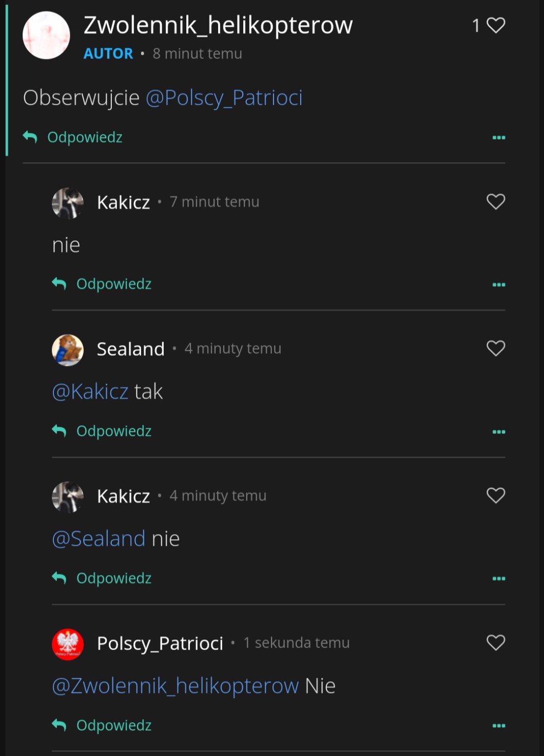This screenshot has height=756, width=544.
Task: Open the @Polscy_Patrioci mention link
Action: (224, 98)
